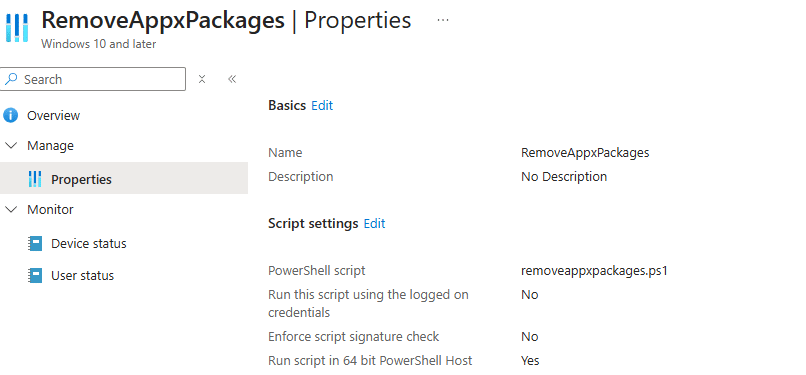Open User status report
This screenshot has height=375, width=806.
[82, 275]
